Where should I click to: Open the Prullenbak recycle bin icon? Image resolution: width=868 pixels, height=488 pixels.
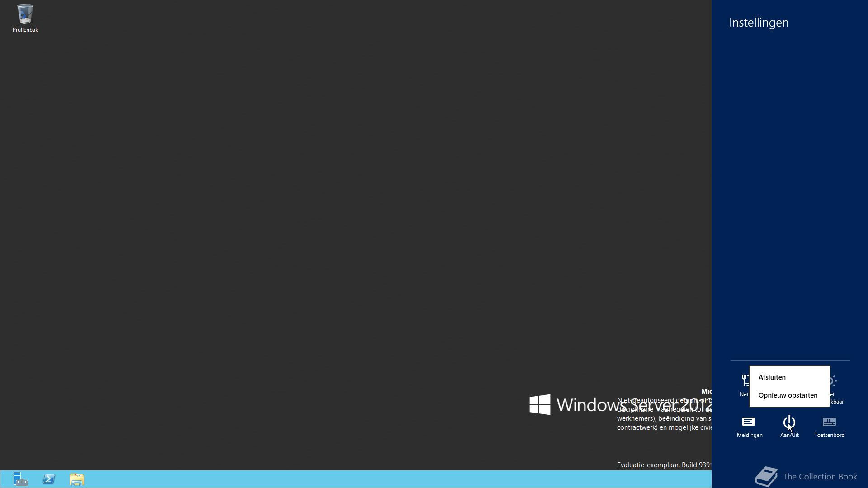25,18
